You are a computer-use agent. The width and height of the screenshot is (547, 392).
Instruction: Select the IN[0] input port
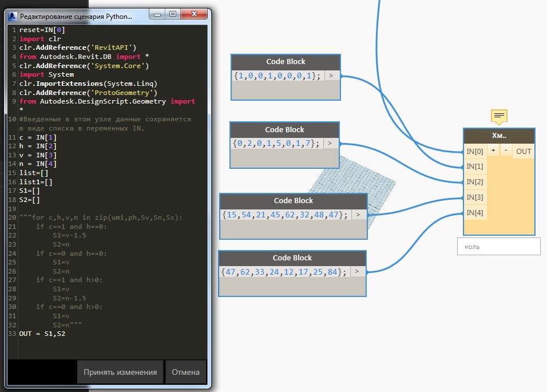click(475, 152)
